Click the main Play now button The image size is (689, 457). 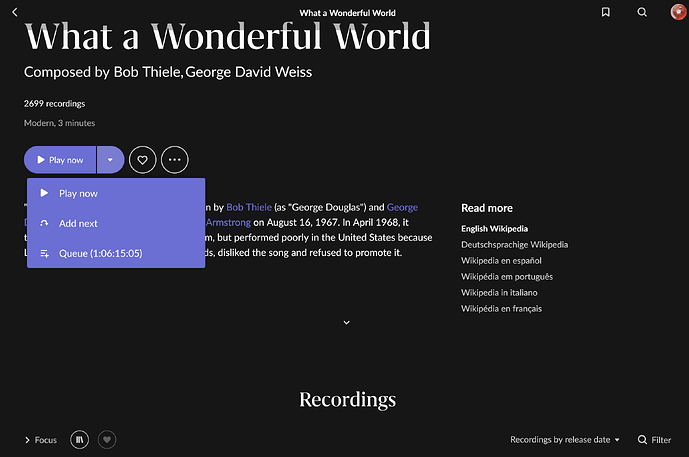pyautogui.click(x=60, y=160)
